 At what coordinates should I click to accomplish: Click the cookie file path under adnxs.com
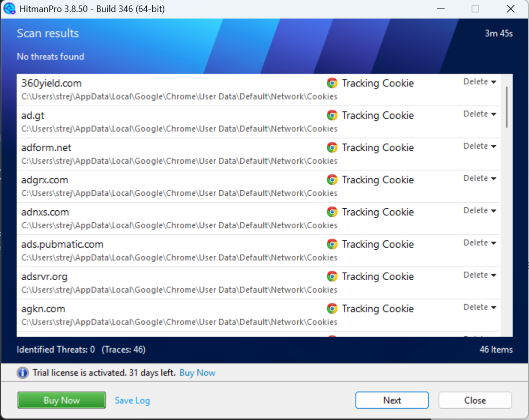[179, 226]
